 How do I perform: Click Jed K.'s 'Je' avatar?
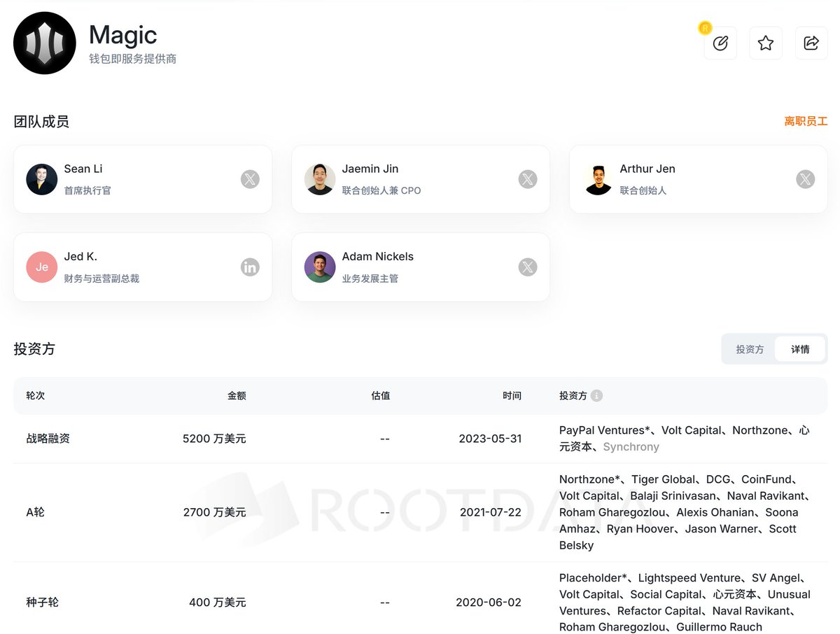(x=42, y=267)
